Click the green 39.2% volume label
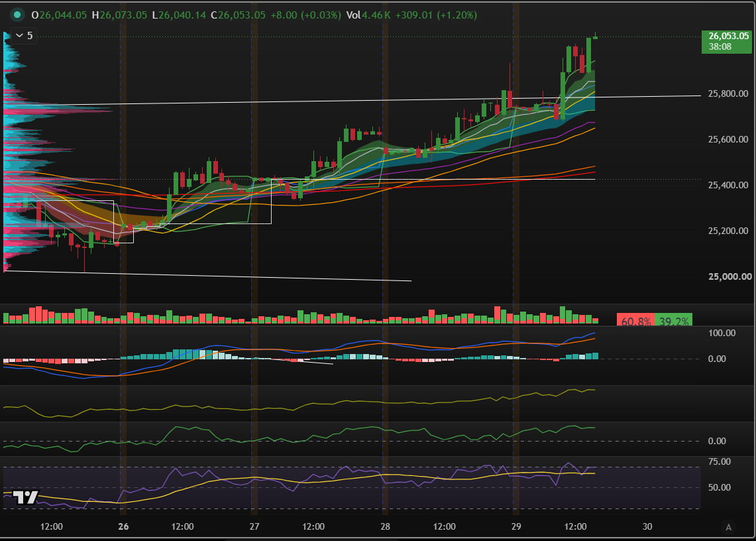 click(674, 320)
